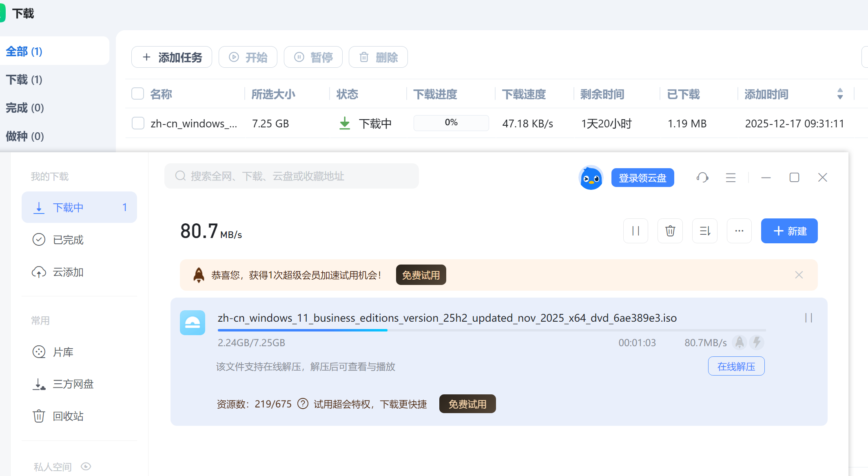Click the penguin mascot avatar
This screenshot has height=476, width=868.
(591, 177)
